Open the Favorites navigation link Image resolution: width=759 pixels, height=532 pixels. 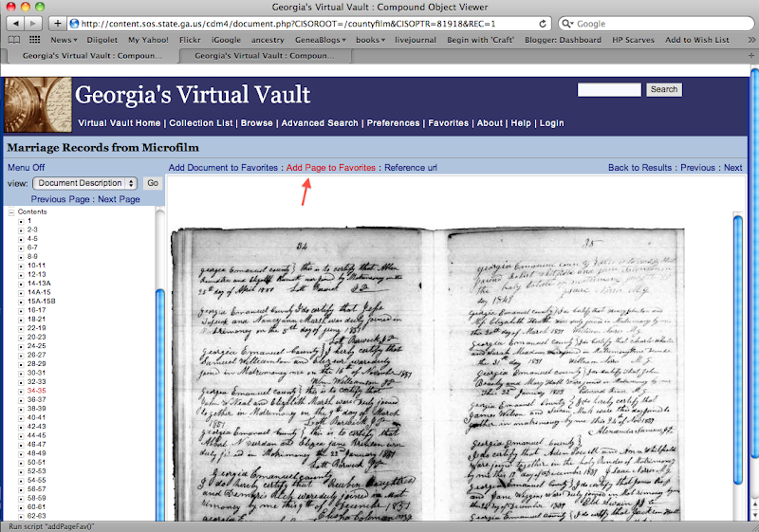pyautogui.click(x=448, y=123)
